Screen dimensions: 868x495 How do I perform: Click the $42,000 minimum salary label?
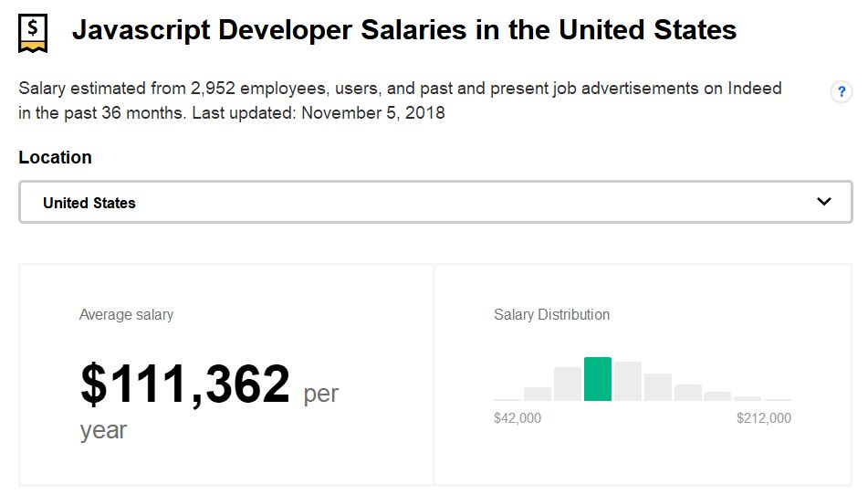[x=518, y=418]
